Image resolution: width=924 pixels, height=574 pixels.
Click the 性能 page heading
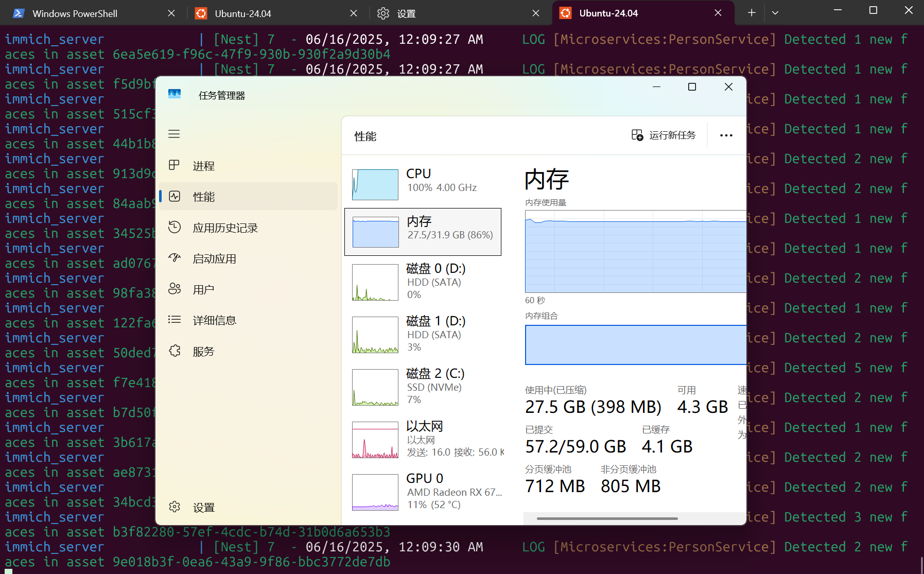tap(365, 136)
